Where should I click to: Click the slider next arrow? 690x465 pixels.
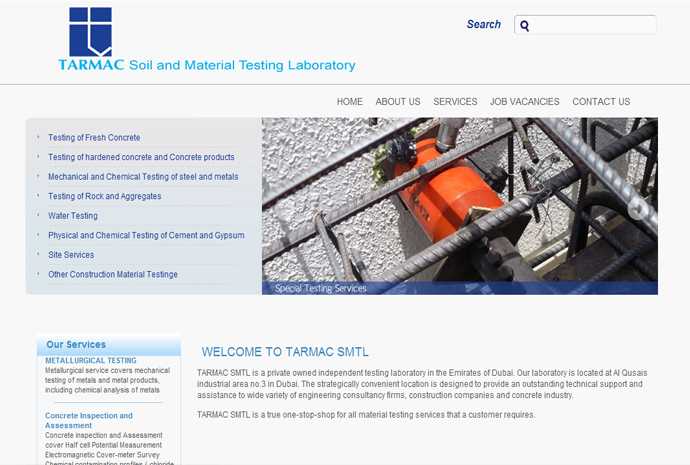pos(637,209)
